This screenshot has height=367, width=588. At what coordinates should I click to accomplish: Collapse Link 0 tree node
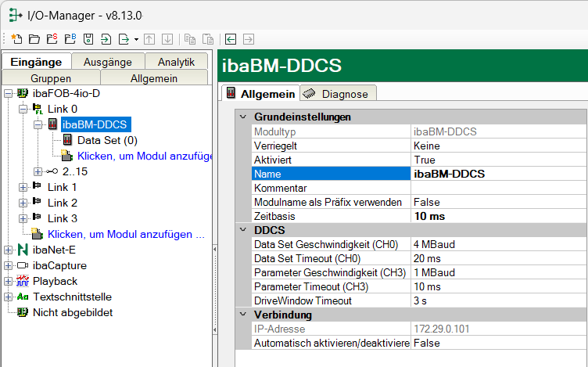[x=23, y=110]
